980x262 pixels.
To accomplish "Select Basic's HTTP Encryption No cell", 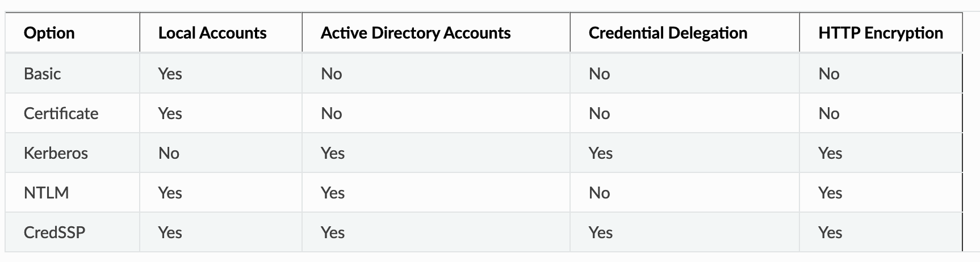I will click(829, 74).
